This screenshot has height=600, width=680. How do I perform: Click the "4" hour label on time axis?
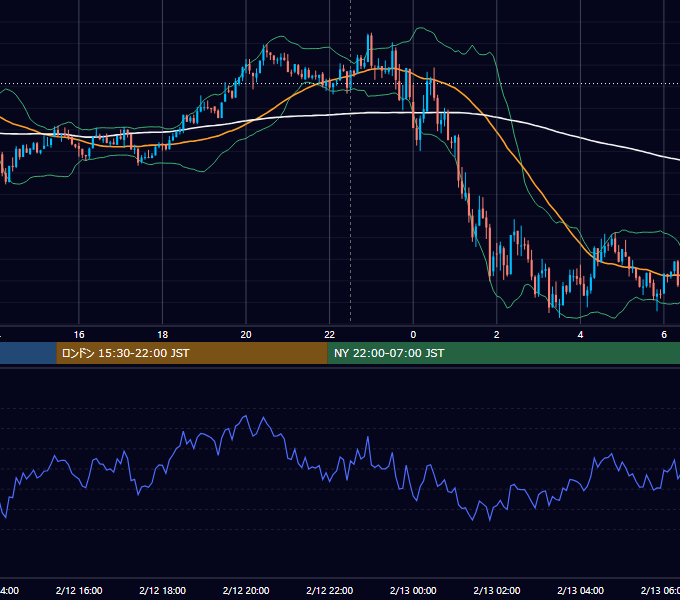click(x=580, y=335)
